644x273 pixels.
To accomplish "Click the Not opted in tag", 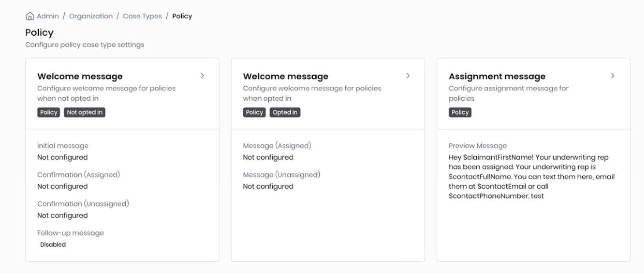I will point(85,112).
